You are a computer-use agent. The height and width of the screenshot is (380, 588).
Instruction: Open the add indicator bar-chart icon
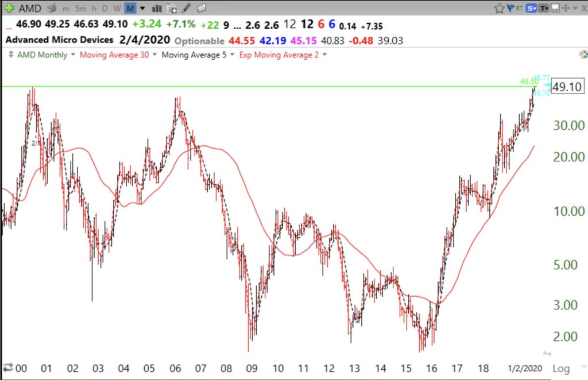[x=156, y=8]
